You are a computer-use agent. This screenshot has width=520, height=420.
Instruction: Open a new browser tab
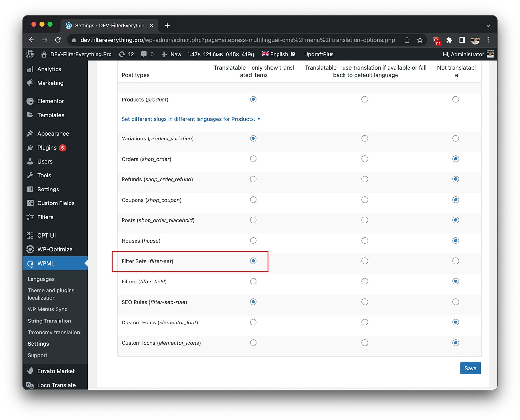[x=167, y=26]
